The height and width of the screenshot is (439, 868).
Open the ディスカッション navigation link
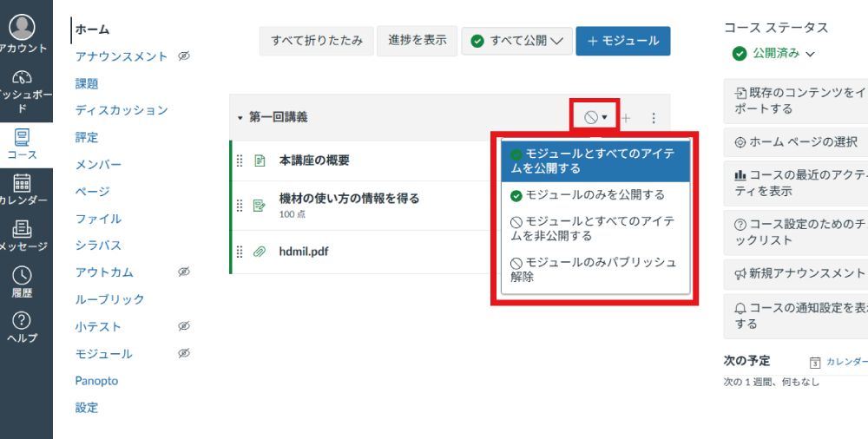[122, 110]
